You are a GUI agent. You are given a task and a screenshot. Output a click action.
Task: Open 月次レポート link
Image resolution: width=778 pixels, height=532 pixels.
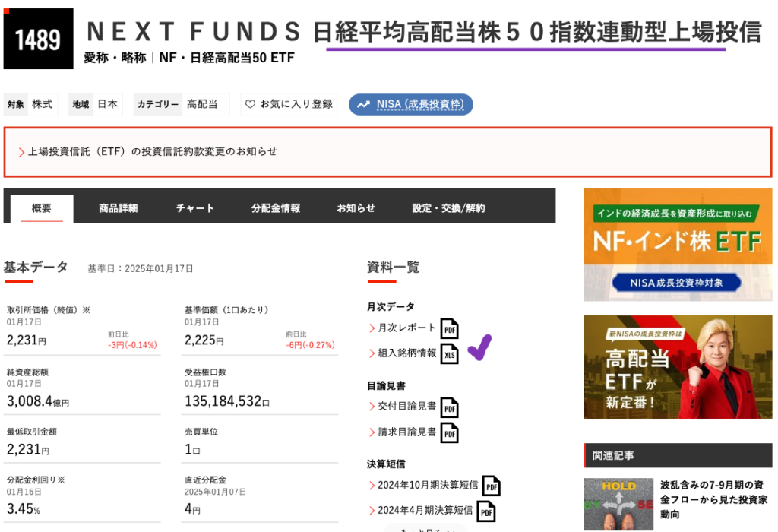point(407,328)
